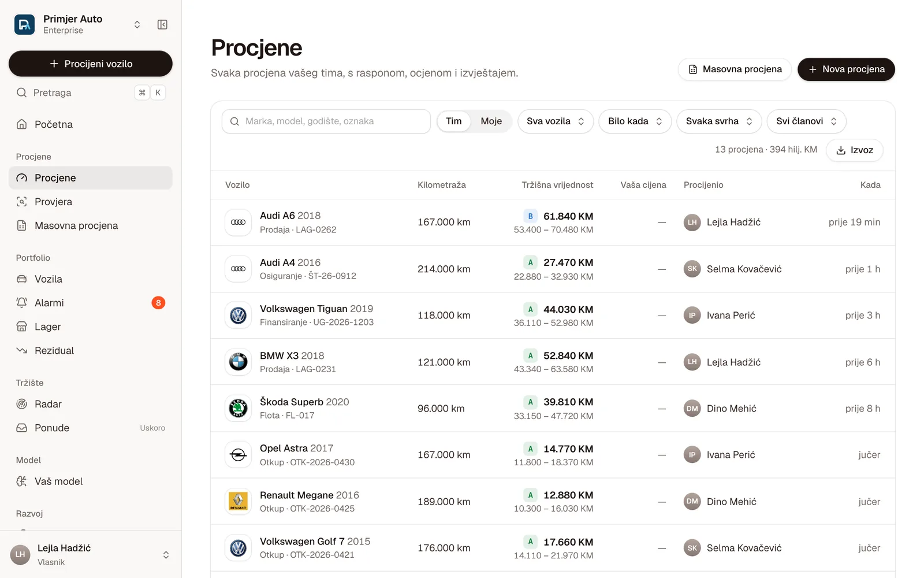Click the Nova procjena button
Viewport: 924px width, 578px height.
846,69
